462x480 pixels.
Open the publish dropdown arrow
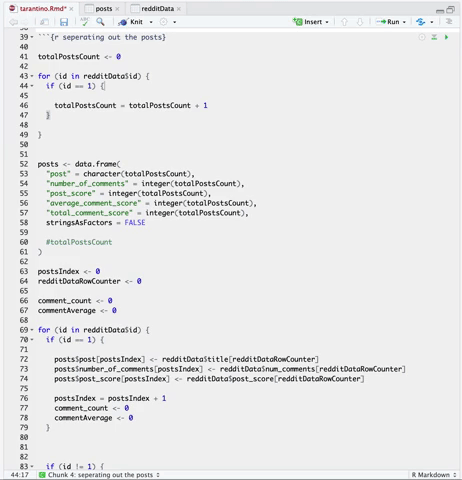(x=432, y=22)
